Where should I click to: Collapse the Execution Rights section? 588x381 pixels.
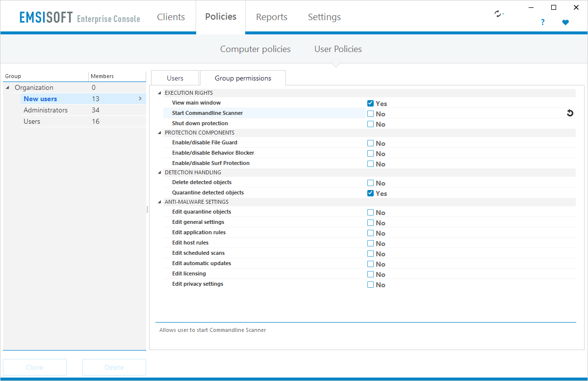(x=159, y=93)
